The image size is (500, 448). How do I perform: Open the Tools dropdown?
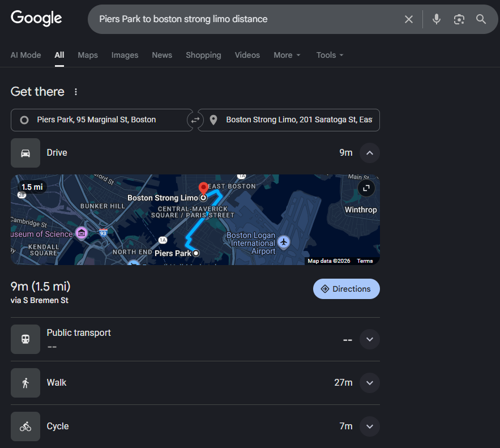point(330,55)
